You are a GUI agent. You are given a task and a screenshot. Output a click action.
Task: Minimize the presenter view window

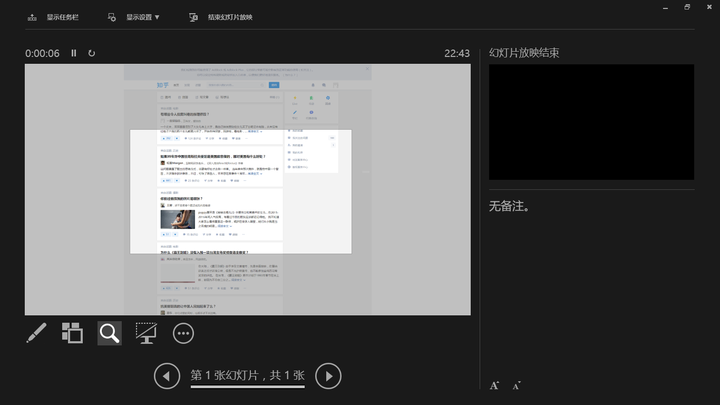coord(665,7)
